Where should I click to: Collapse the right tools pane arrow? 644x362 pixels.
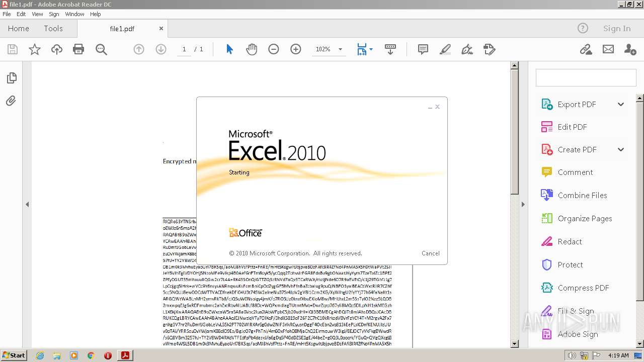coord(523,204)
